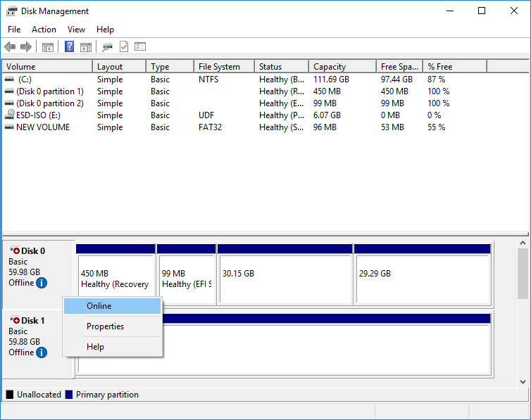
Task: Click the blue Primary partition legend swatch
Action: tap(69, 395)
